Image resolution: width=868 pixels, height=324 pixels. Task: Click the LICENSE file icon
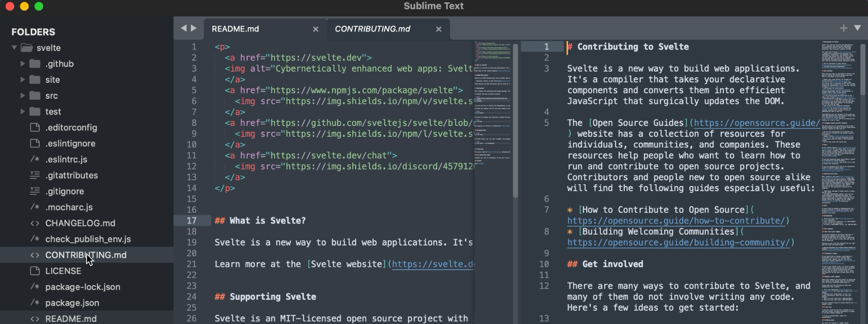click(35, 271)
